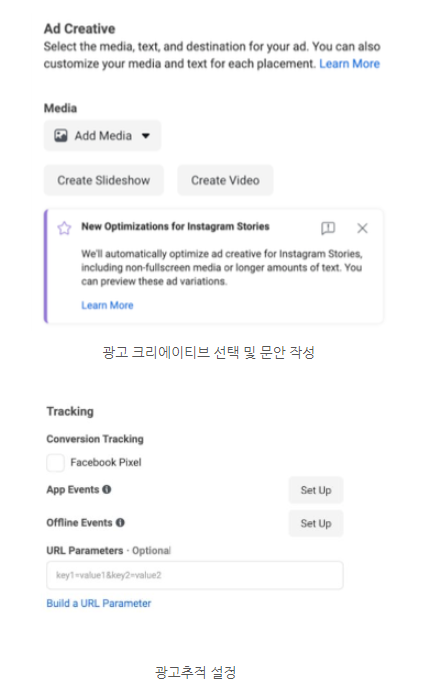This screenshot has height=685, width=435.
Task: Click the Add Media label text
Action: pos(103,136)
